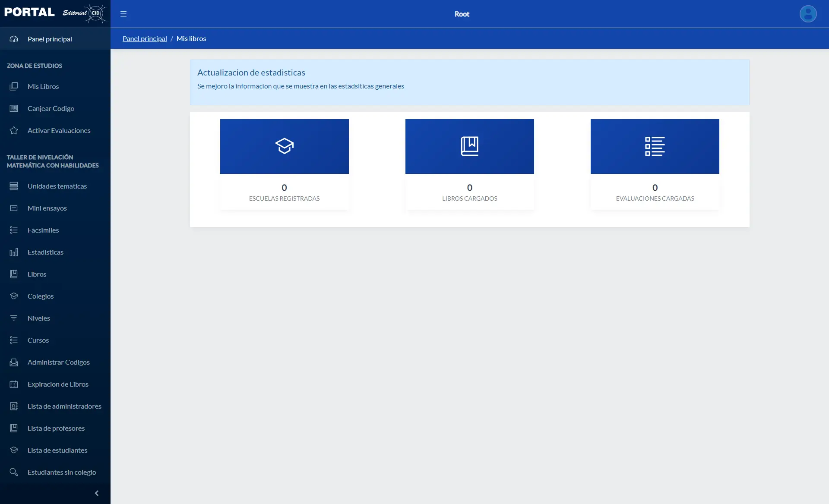The height and width of the screenshot is (504, 829).
Task: Click the PORTAL Editorial CID logo
Action: tap(55, 13)
